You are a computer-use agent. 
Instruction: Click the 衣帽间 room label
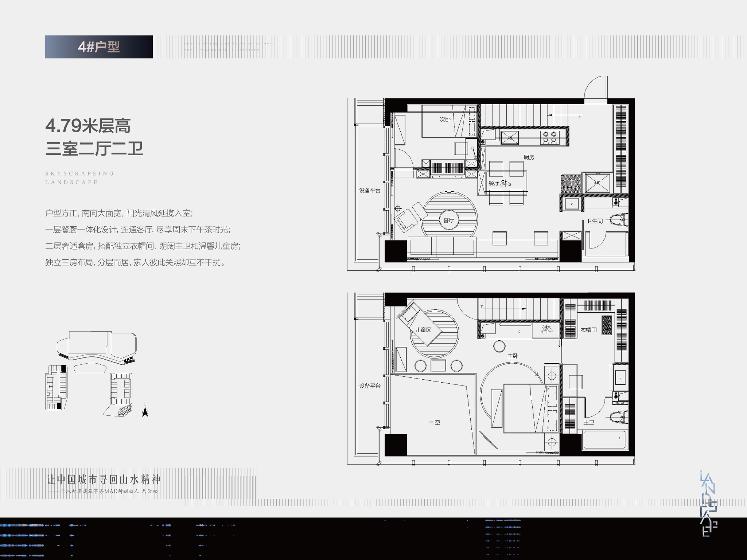point(588,330)
